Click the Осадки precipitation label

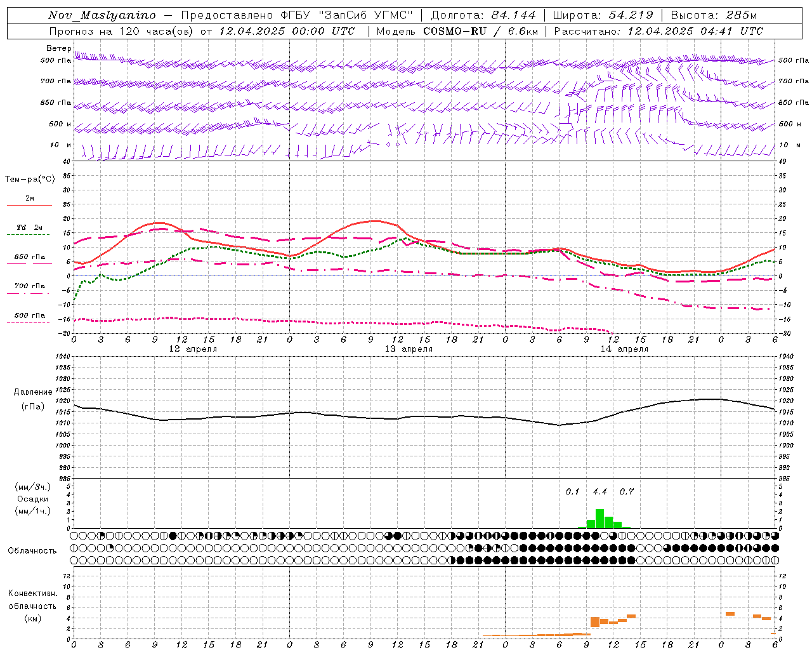coord(33,499)
